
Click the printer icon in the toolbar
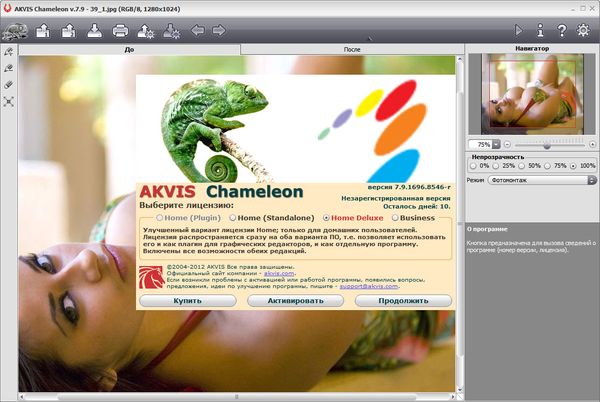pos(120,30)
